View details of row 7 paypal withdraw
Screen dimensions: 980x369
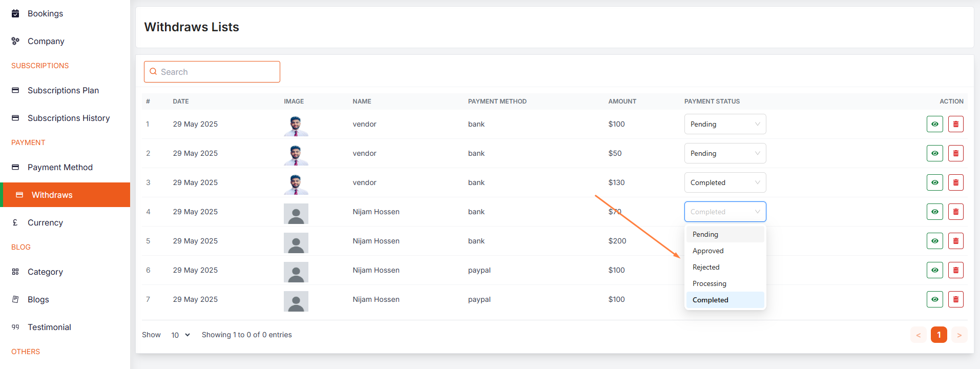pos(934,299)
